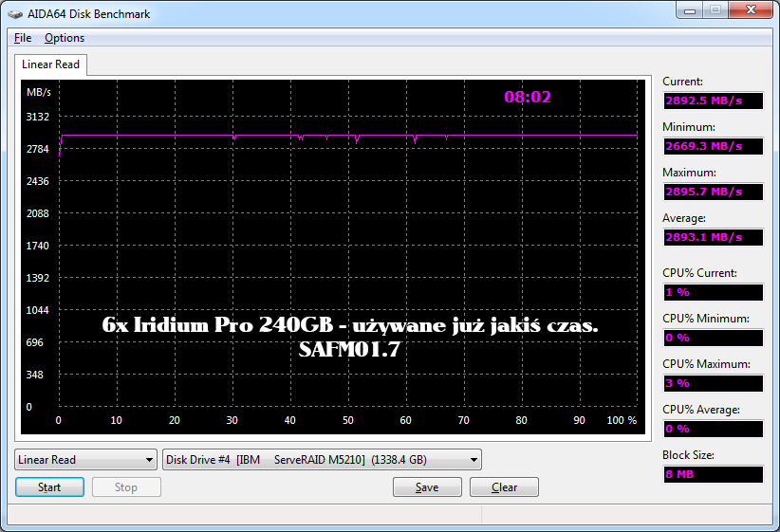Click the Stop button

126,487
